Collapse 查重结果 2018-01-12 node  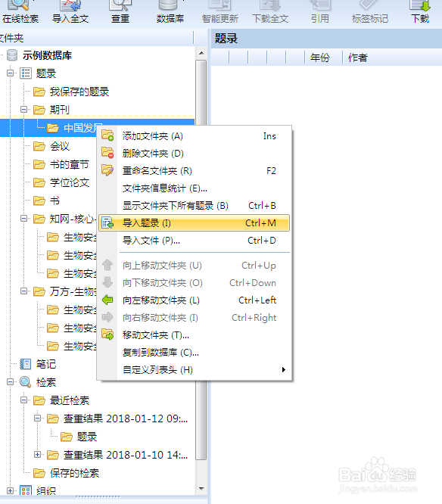[x=37, y=418]
